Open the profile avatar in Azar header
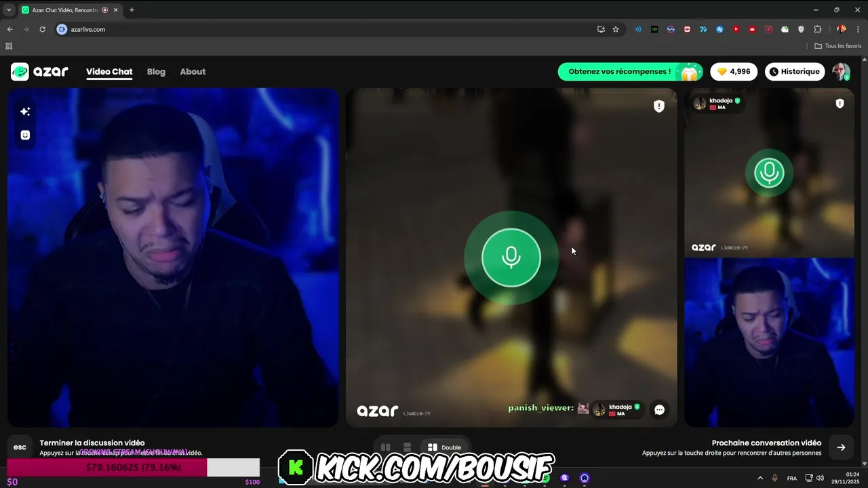Viewport: 868px width, 488px height. (x=841, y=72)
